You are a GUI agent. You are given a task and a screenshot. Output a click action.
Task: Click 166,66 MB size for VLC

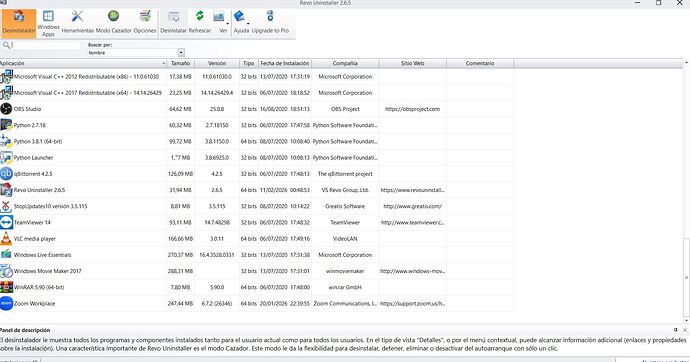180,239
